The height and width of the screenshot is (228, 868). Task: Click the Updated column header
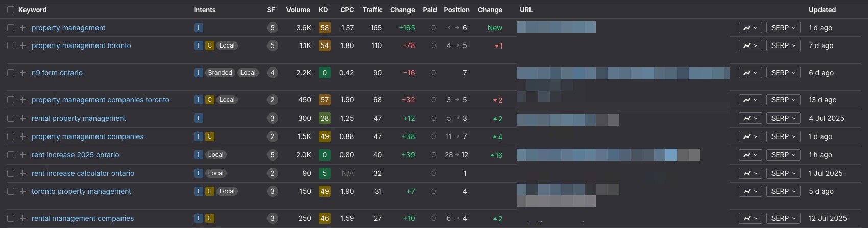[822, 10]
